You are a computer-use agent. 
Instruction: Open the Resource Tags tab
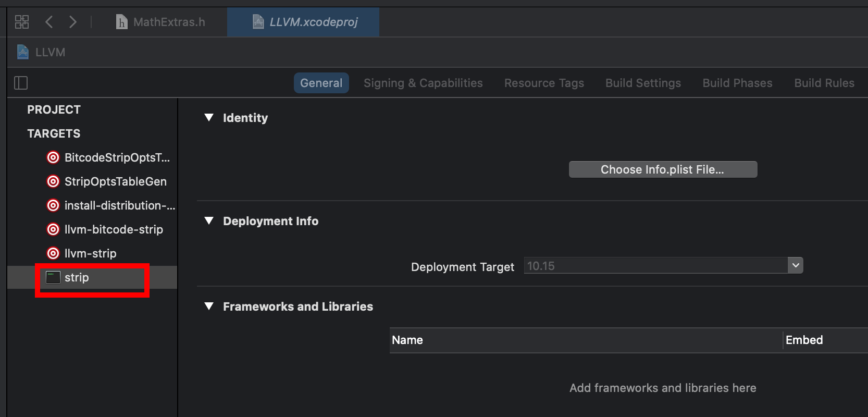pyautogui.click(x=544, y=83)
